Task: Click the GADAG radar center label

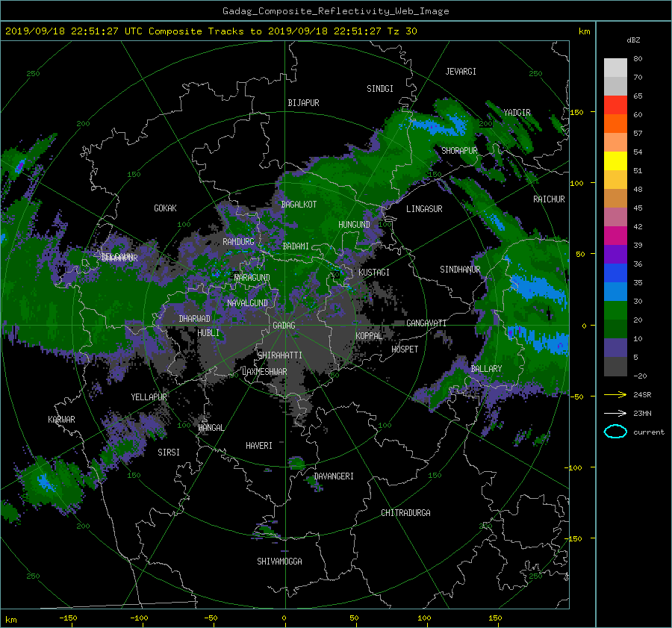Action: 284,326
